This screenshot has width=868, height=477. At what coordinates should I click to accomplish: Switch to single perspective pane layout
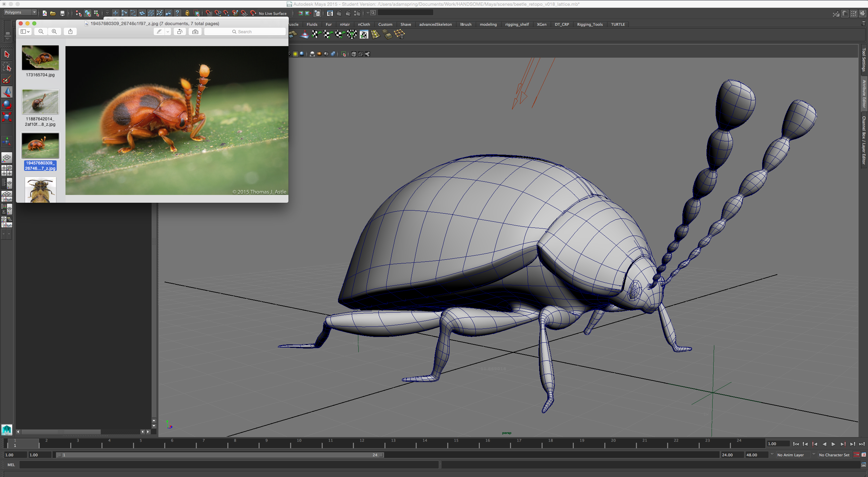tap(7, 158)
